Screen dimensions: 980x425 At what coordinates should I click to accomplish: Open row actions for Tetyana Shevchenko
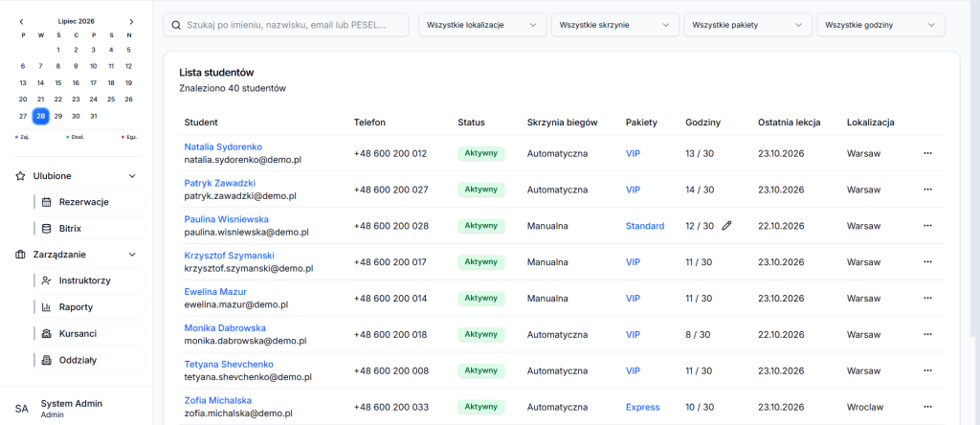pos(927,370)
